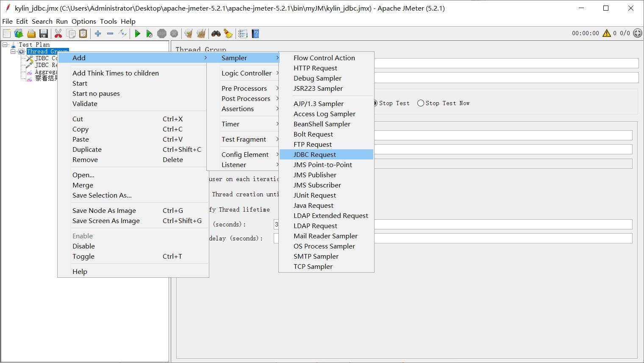Select the Stop Test Now radio button
The width and height of the screenshot is (644, 363).
point(420,103)
